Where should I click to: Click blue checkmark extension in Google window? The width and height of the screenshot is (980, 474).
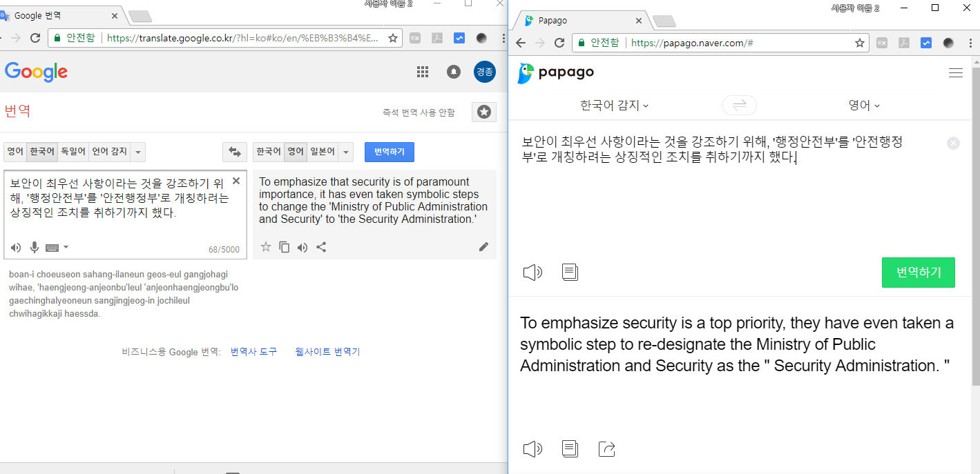click(x=459, y=39)
